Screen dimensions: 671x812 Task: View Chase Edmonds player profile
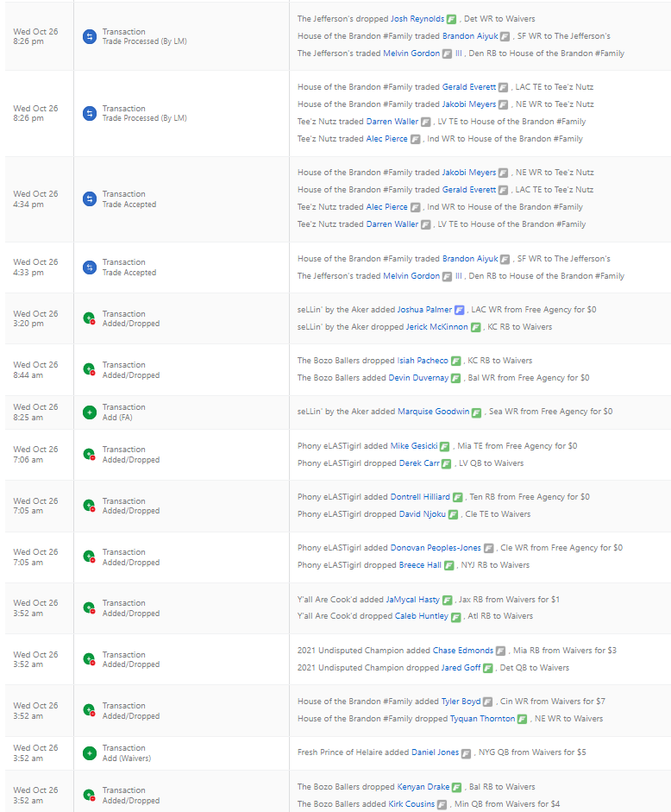pyautogui.click(x=462, y=651)
